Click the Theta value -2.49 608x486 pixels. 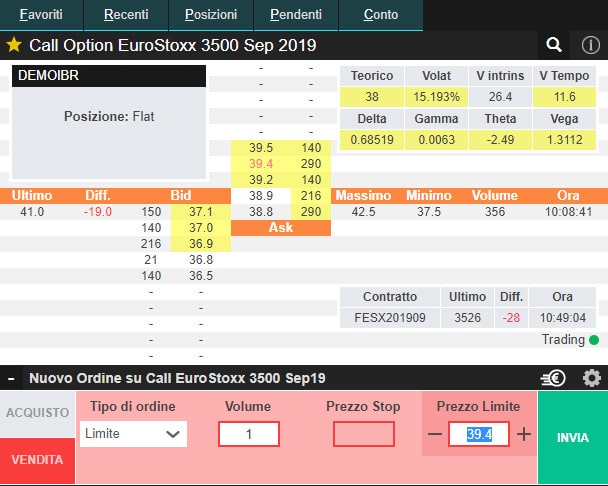click(500, 140)
